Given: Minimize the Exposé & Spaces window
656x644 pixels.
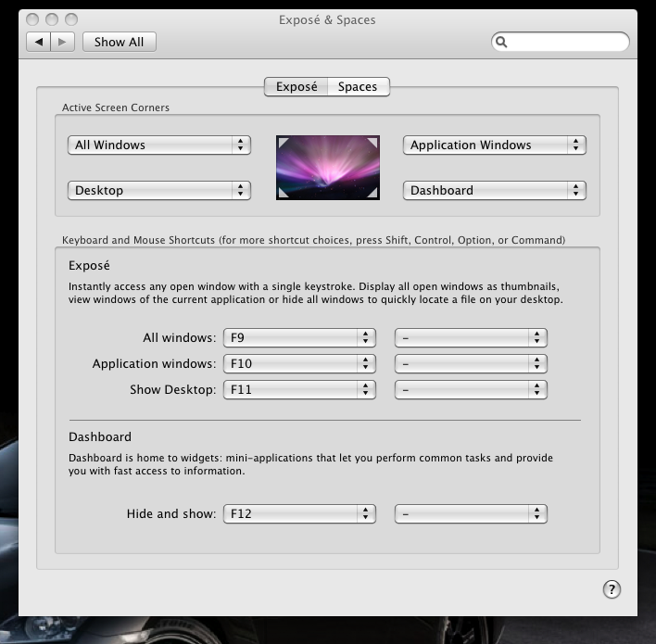Looking at the screenshot, I should point(52,19).
